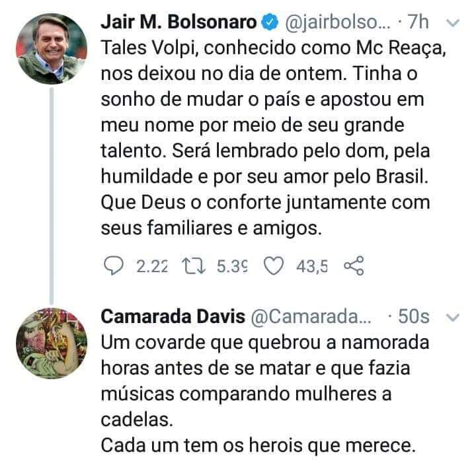Like the tweet with the heart icon
This screenshot has height=471, width=476.
(x=273, y=266)
